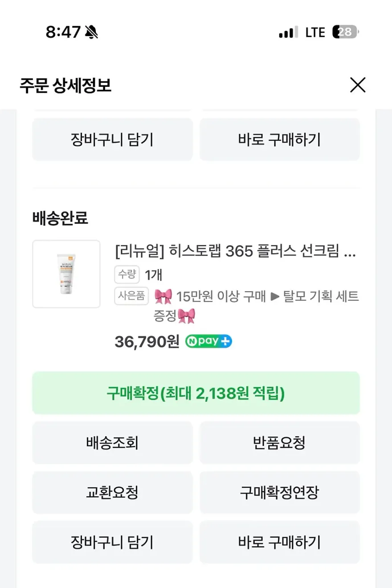Tap the battery indicator showing 28
Viewport: 392px width, 588px height.
pyautogui.click(x=346, y=32)
